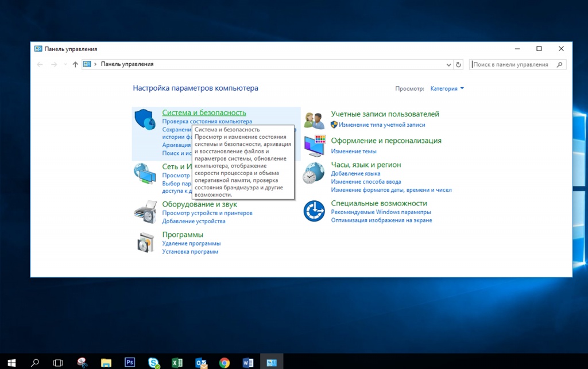Refresh the Control Panel view

[x=458, y=64]
